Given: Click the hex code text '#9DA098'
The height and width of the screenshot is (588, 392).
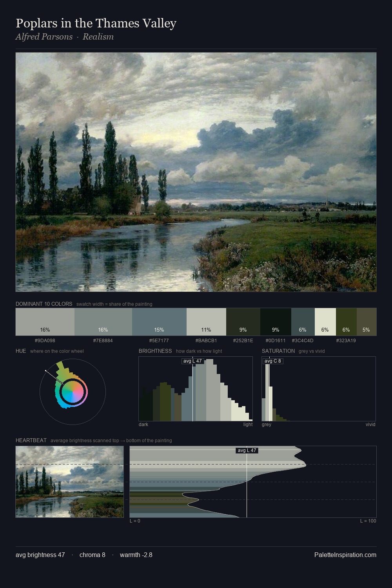Looking at the screenshot, I should [45, 341].
